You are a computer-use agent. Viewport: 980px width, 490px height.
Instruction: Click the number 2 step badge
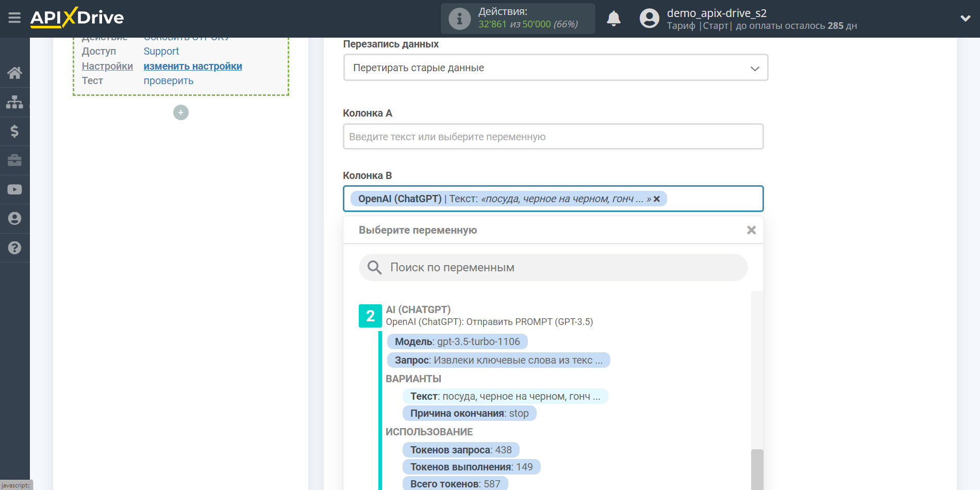tap(370, 316)
